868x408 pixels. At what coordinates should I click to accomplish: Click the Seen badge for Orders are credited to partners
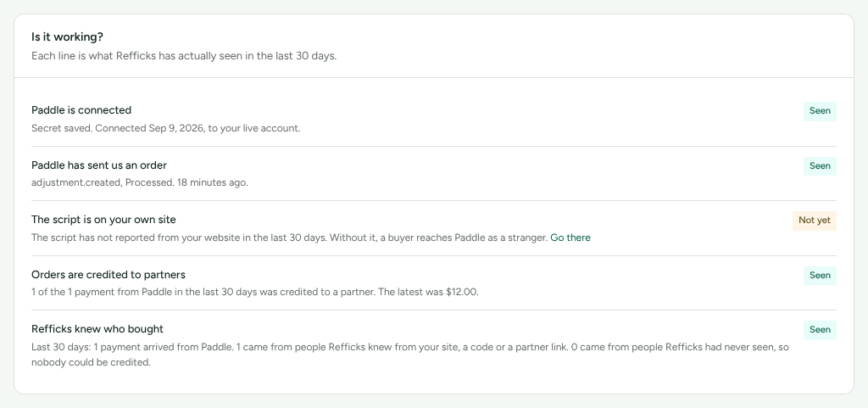(x=820, y=275)
